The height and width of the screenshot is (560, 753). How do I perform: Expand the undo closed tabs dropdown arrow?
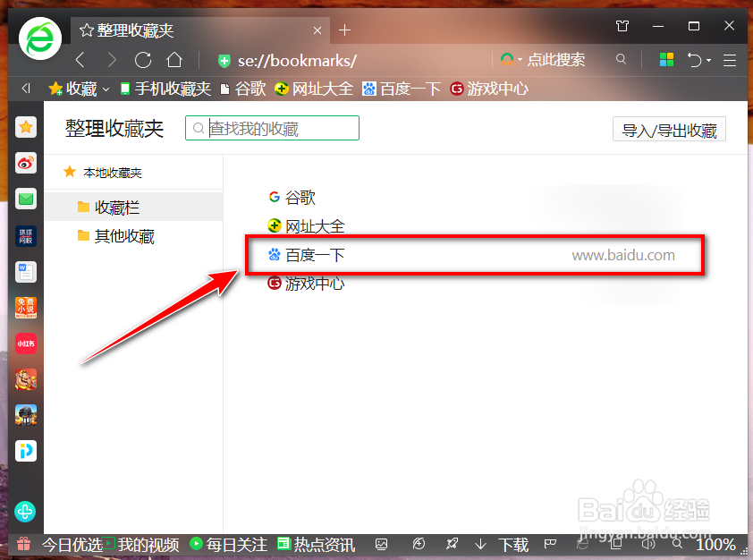[x=709, y=61]
